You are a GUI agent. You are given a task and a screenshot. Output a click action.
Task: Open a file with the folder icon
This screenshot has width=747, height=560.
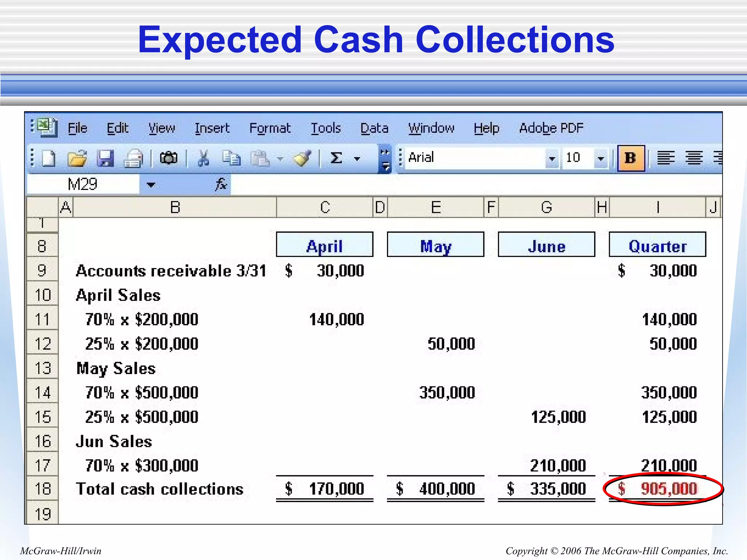pyautogui.click(x=77, y=158)
